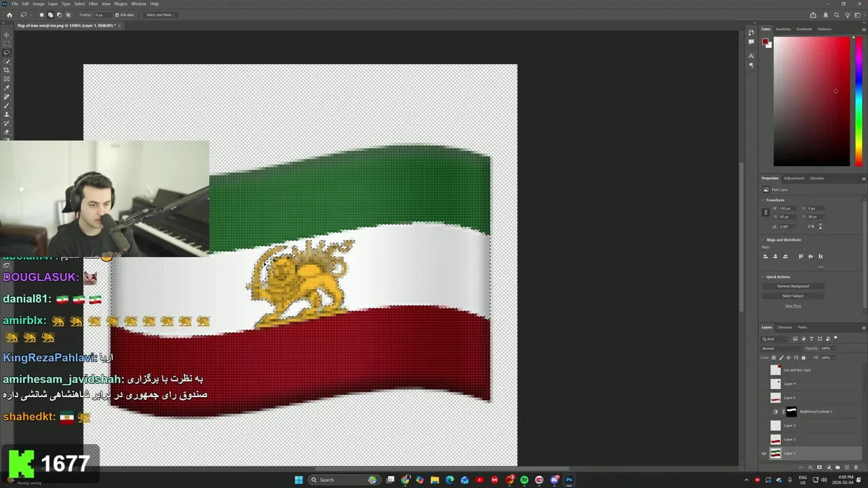Viewport: 868px width, 488px height.
Task: Select the Object Selection tool
Action: [x=7, y=61]
